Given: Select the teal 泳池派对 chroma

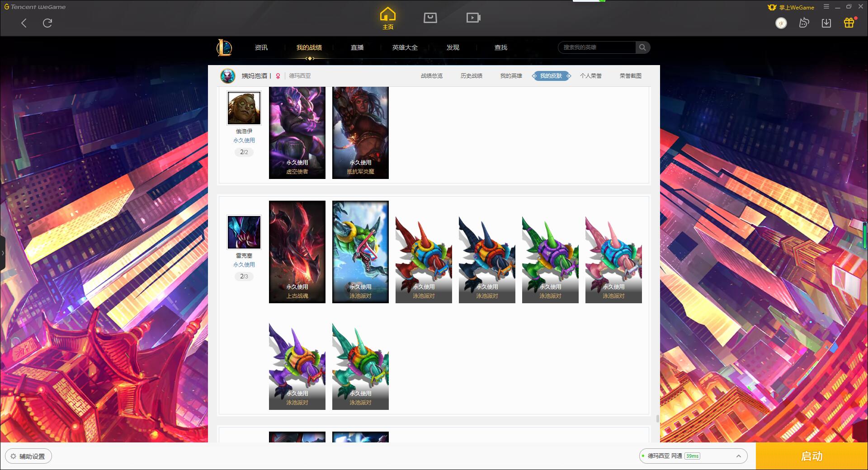Looking at the screenshot, I should pyautogui.click(x=360, y=366).
